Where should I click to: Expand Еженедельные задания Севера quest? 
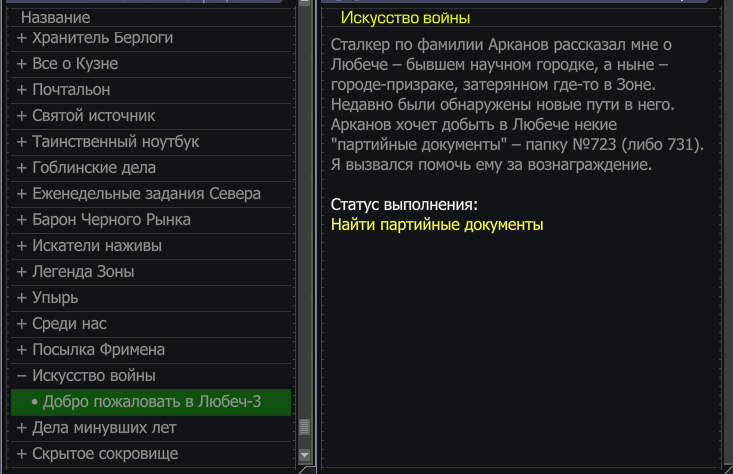tap(22, 194)
